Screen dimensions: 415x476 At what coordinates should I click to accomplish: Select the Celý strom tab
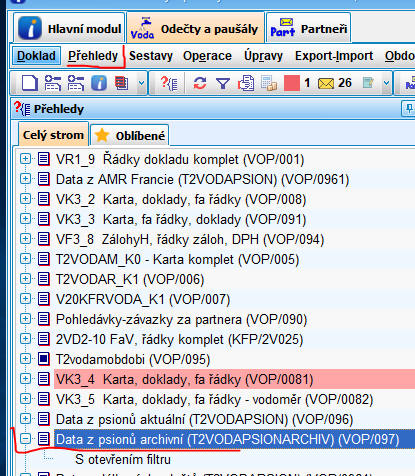coord(53,135)
